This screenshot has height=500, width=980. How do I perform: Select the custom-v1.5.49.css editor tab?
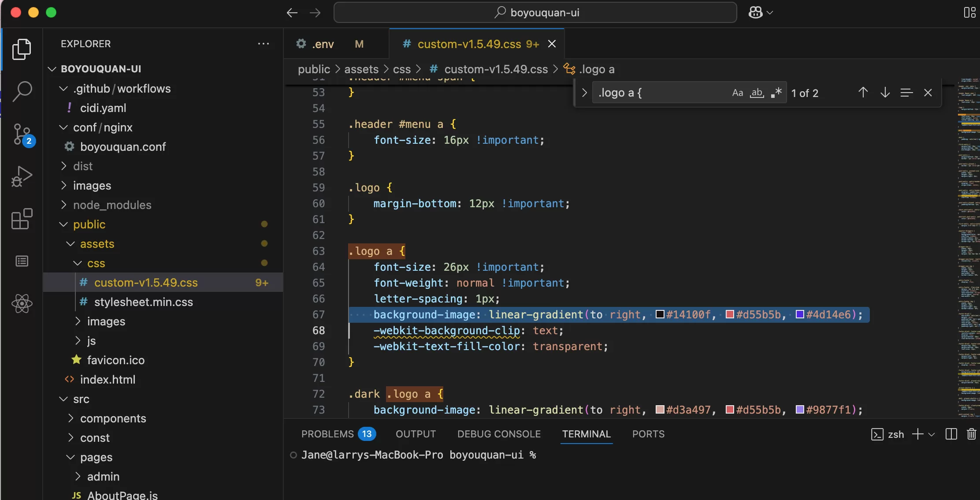(x=477, y=44)
